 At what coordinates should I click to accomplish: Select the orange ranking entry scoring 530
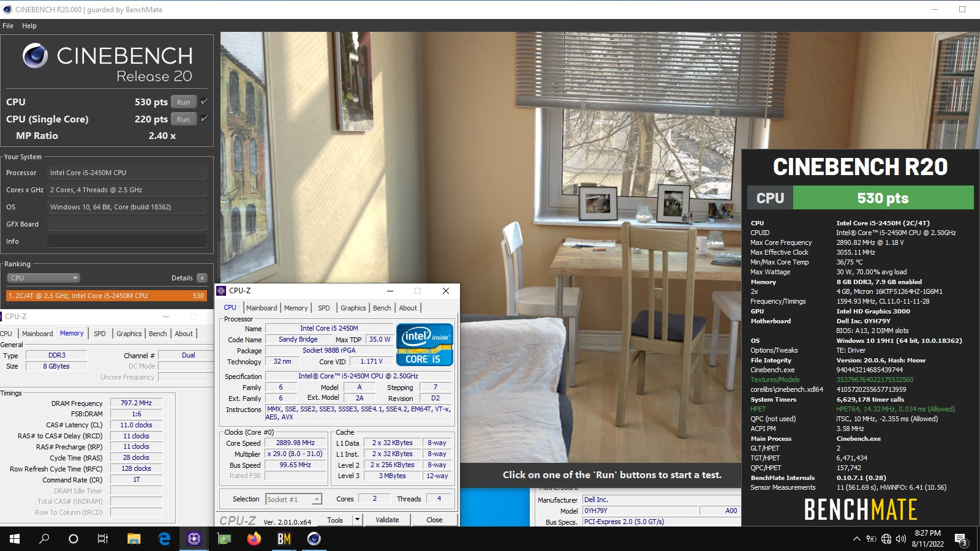107,296
